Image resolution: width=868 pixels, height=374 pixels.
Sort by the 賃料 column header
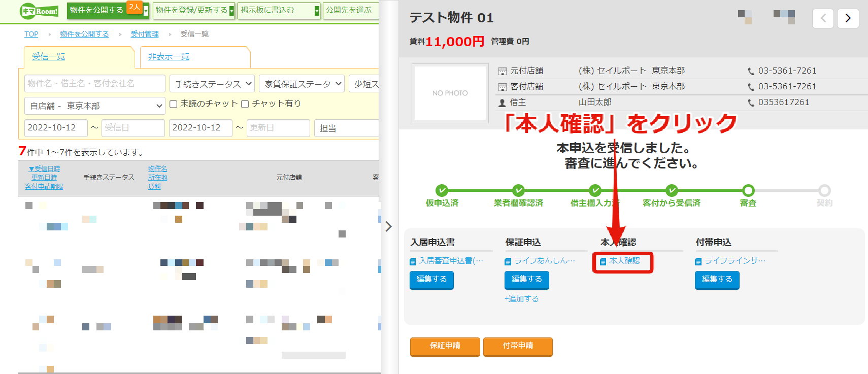point(154,187)
